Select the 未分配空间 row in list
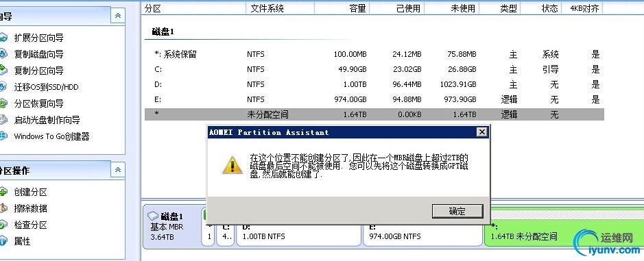Viewport: 644px width, 261px height. 374,114
